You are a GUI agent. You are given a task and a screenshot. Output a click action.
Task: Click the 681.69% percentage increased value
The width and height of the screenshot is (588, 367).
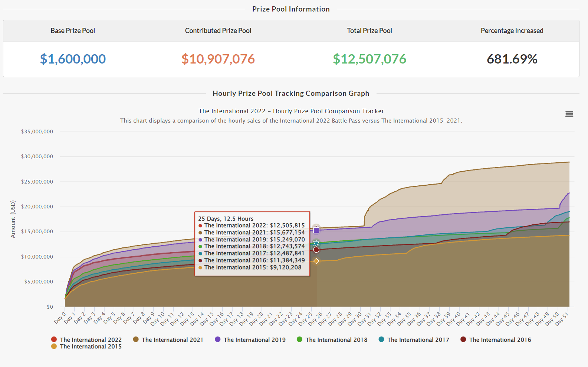pos(512,59)
